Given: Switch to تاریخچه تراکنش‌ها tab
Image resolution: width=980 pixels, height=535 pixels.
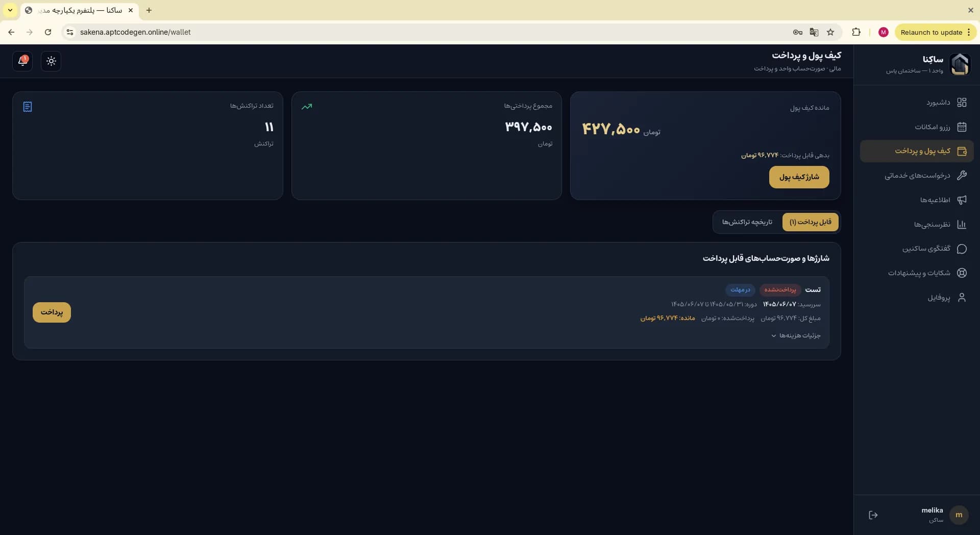Looking at the screenshot, I should click(x=747, y=222).
